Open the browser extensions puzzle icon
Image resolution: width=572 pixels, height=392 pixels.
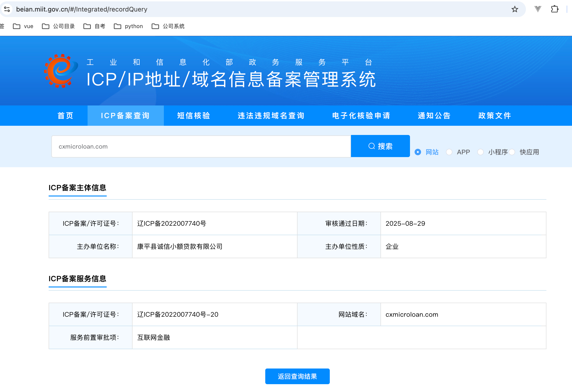(554, 9)
